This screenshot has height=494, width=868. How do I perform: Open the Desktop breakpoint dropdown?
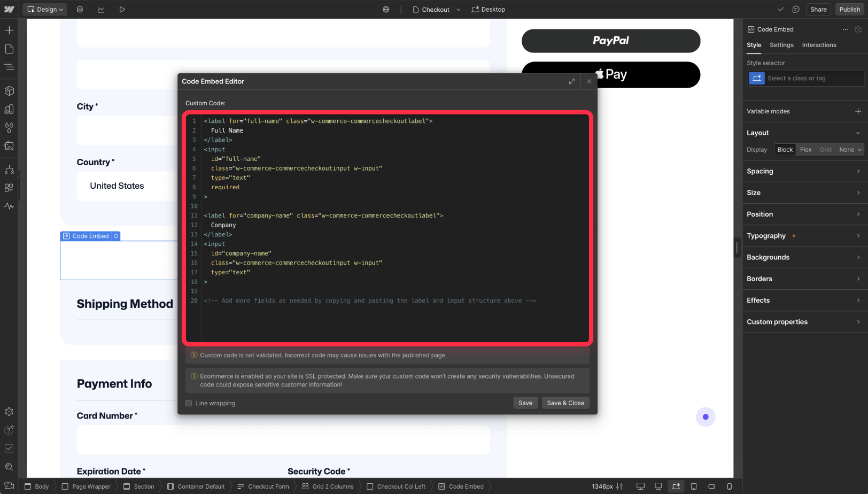tap(488, 9)
